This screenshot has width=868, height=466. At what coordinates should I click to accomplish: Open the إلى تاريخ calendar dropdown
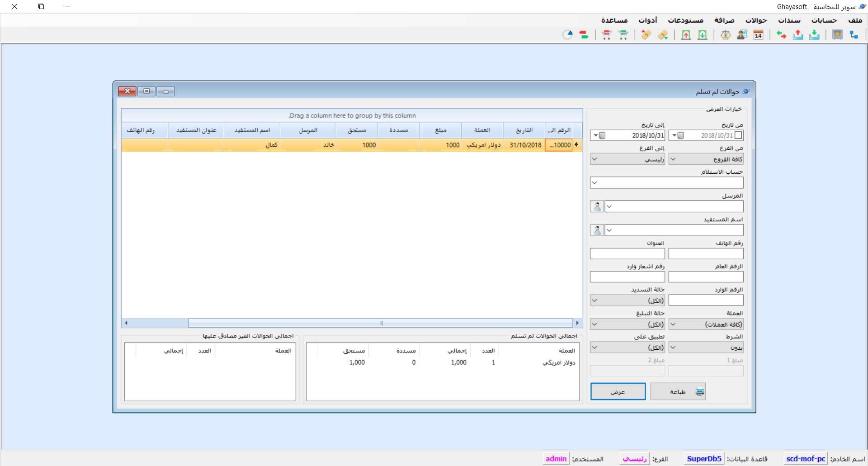point(599,135)
